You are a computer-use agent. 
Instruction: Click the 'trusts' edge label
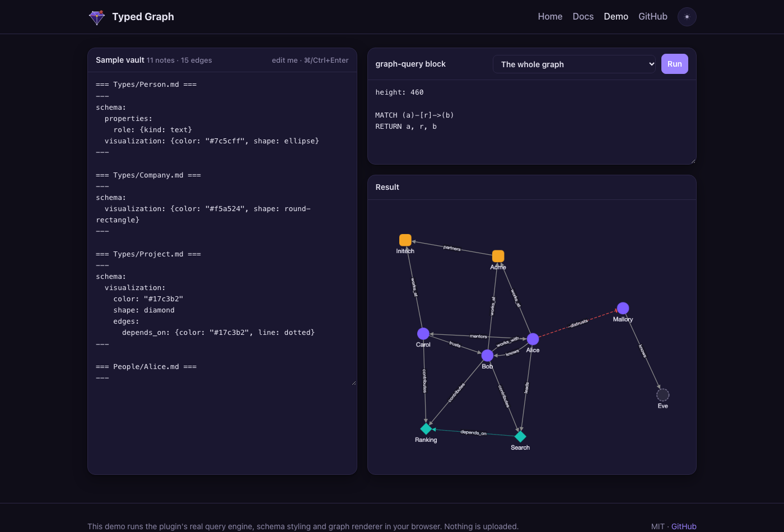tap(455, 344)
